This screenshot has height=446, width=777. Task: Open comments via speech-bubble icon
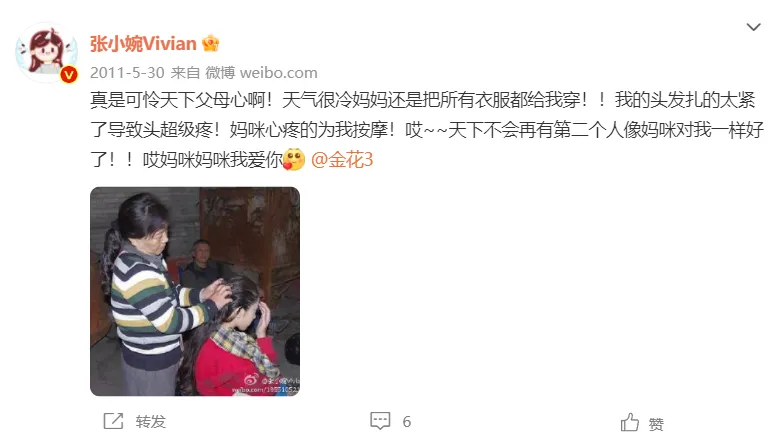click(x=380, y=421)
